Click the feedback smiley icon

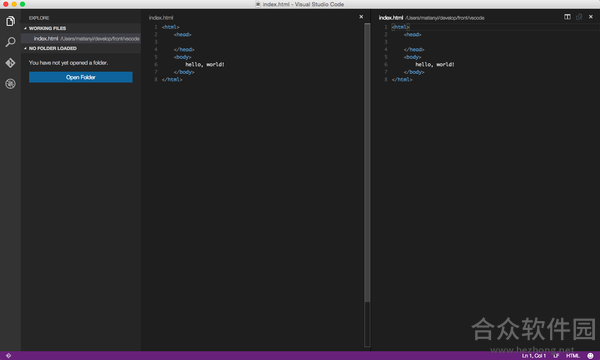pyautogui.click(x=590, y=356)
